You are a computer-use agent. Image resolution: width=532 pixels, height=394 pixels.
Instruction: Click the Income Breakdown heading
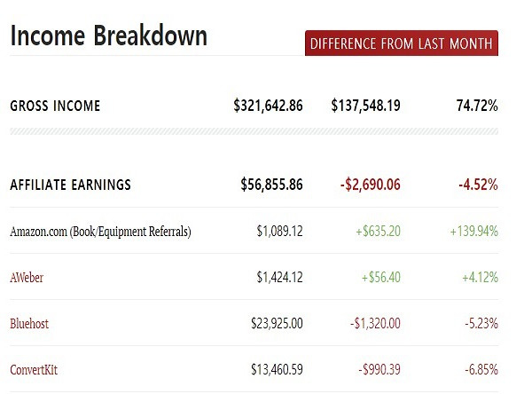point(108,35)
